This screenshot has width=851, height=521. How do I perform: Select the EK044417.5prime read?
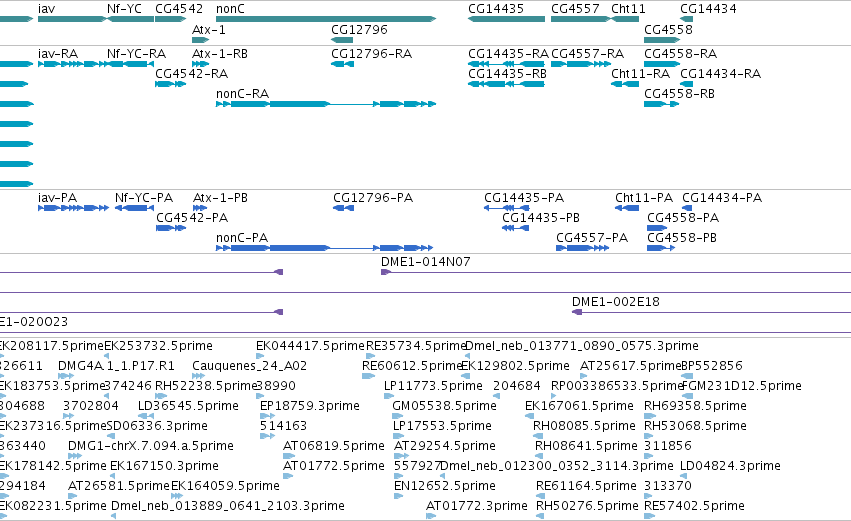pyautogui.click(x=310, y=346)
